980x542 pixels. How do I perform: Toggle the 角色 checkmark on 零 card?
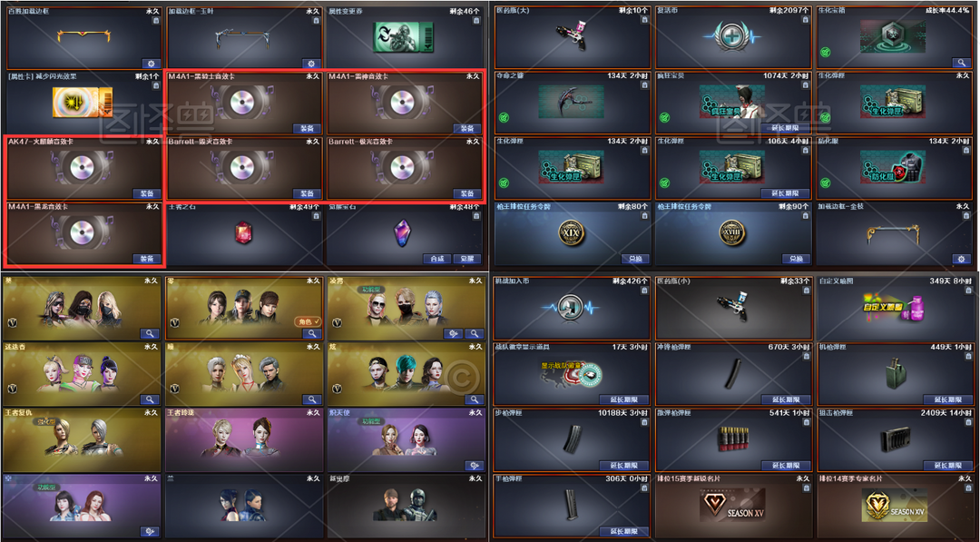(309, 321)
